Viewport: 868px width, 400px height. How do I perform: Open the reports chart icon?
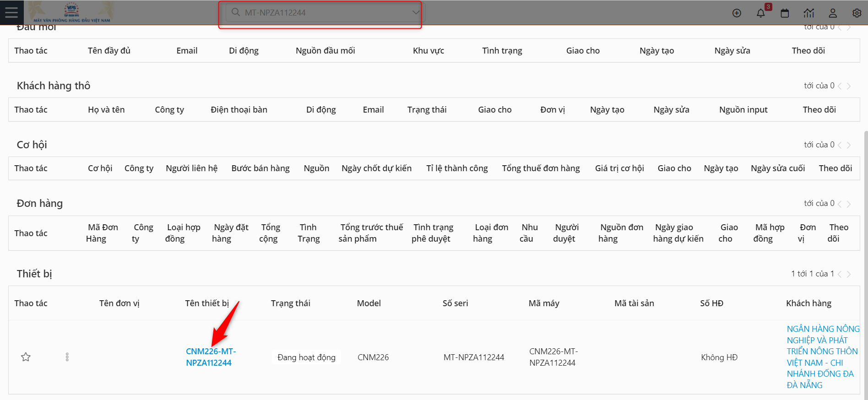[809, 13]
